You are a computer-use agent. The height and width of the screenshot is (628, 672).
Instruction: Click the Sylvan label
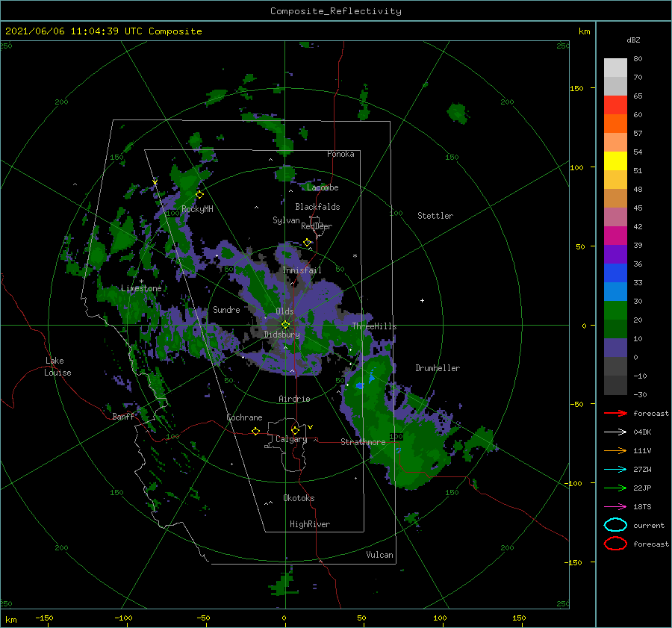point(286,220)
